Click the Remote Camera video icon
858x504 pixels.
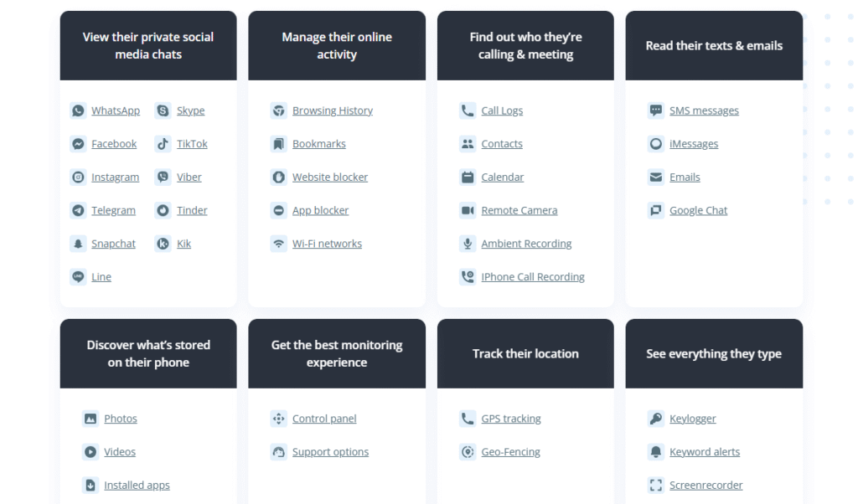[x=468, y=210]
